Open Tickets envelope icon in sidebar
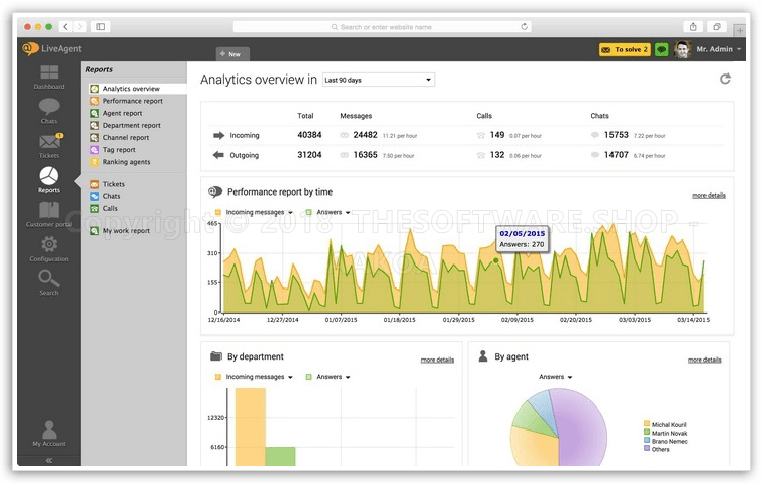 coord(48,144)
